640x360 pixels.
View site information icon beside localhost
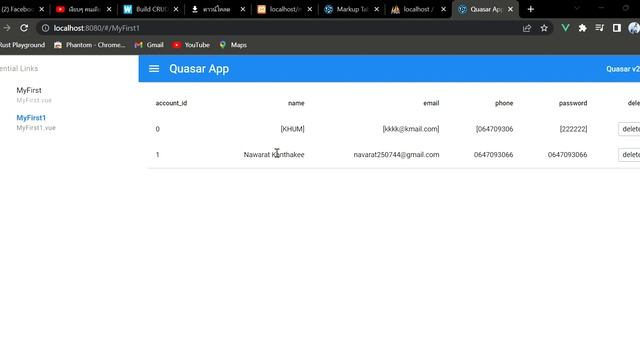point(45,28)
